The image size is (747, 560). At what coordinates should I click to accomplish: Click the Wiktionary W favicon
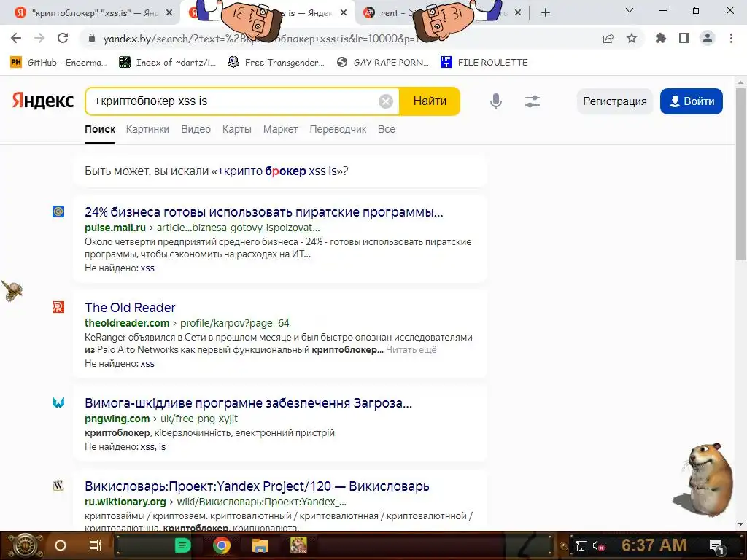58,486
